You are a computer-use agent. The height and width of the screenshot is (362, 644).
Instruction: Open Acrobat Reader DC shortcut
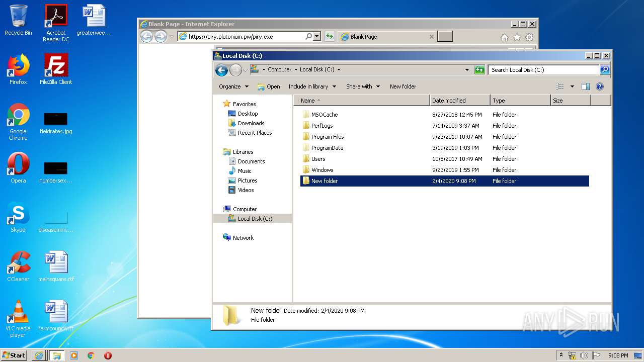click(56, 23)
